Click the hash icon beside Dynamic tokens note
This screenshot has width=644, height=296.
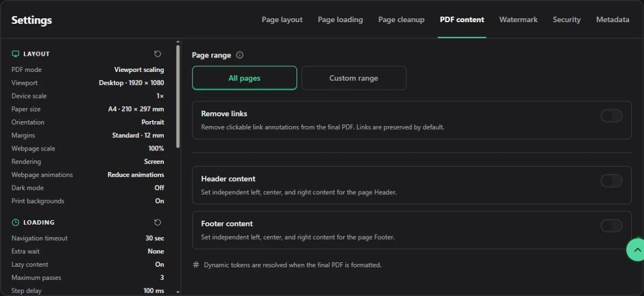(x=196, y=265)
